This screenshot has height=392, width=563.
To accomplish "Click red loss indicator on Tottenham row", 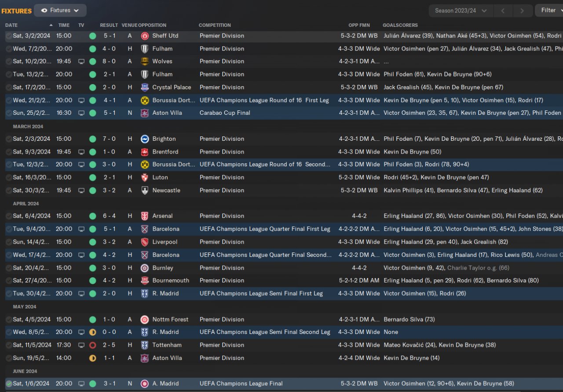I will pyautogui.click(x=92, y=345).
